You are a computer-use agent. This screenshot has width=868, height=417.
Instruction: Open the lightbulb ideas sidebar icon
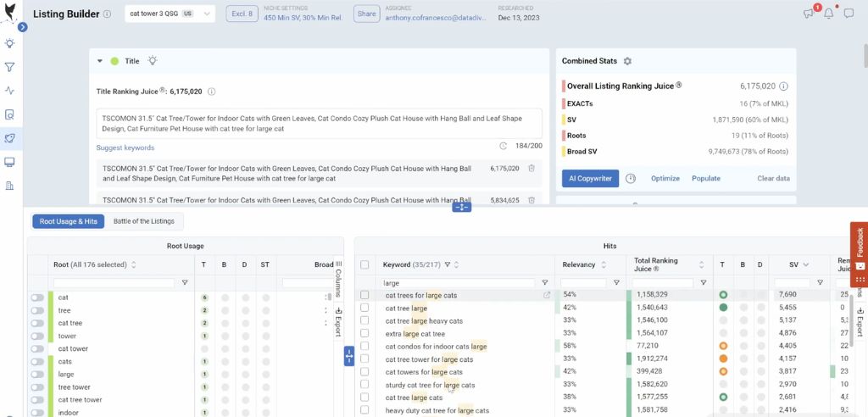point(9,43)
